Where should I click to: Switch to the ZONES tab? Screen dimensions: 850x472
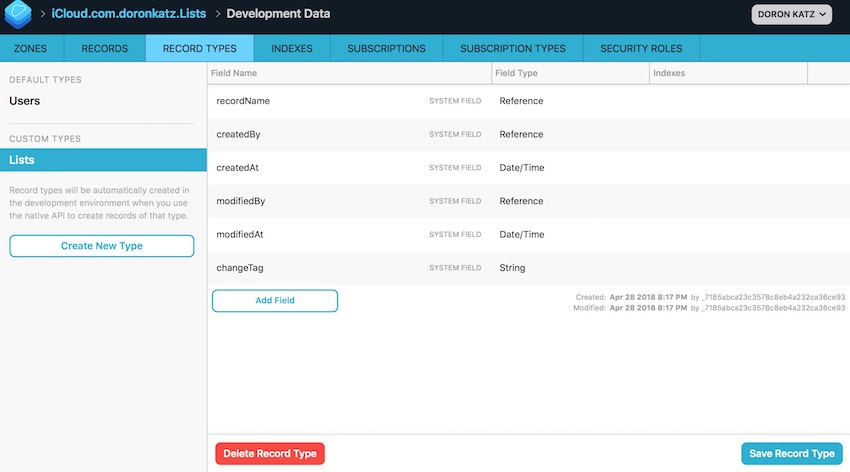coord(30,48)
